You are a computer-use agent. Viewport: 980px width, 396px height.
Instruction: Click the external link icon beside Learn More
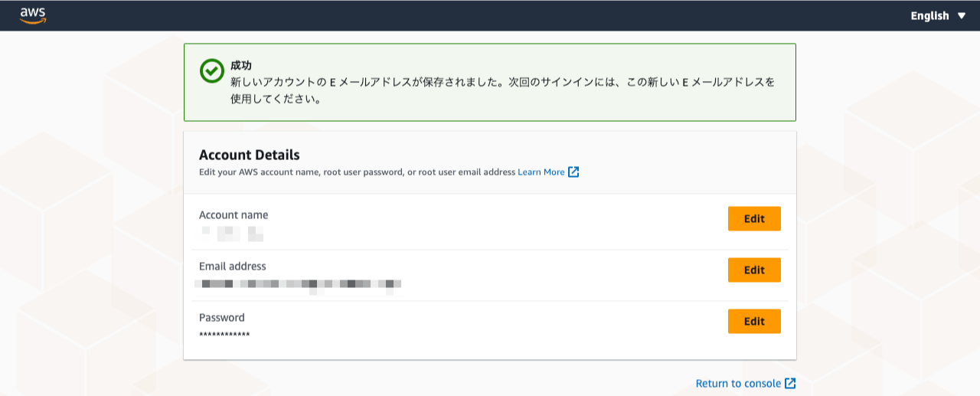tap(573, 172)
